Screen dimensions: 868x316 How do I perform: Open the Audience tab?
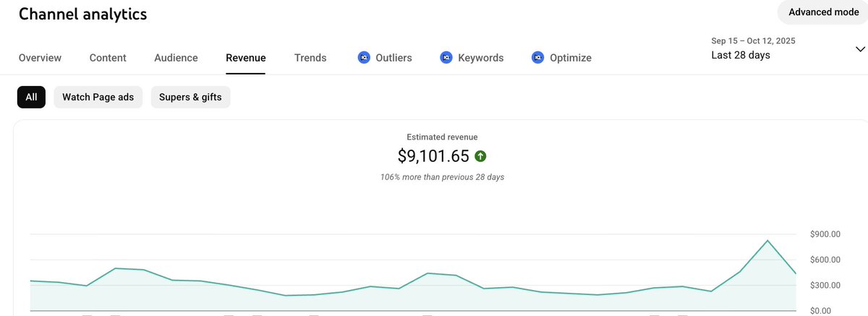[x=176, y=58]
